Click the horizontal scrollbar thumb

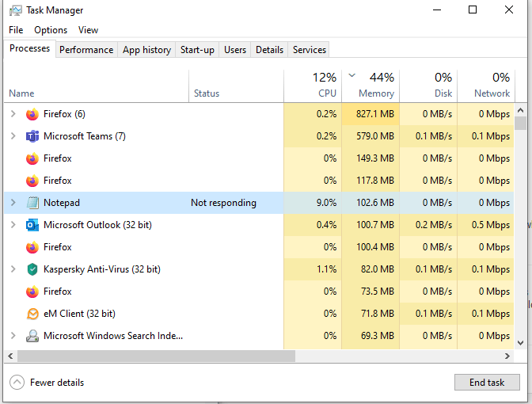(x=156, y=356)
